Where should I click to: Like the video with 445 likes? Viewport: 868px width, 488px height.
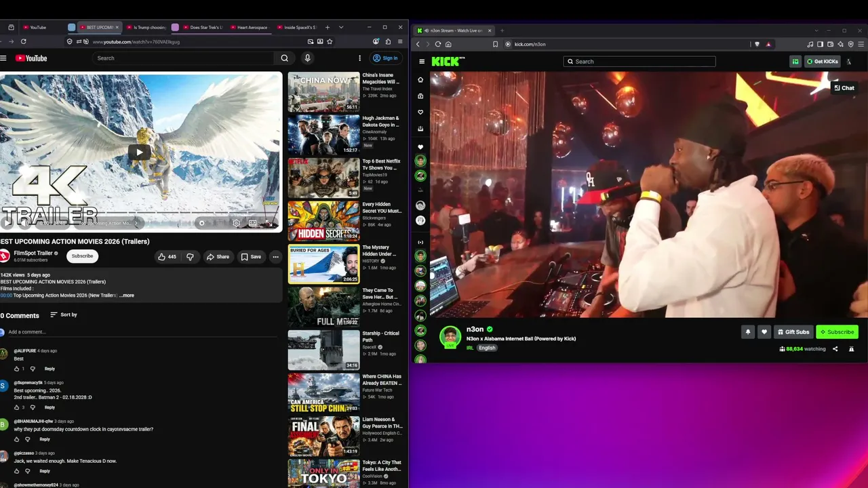coord(167,257)
